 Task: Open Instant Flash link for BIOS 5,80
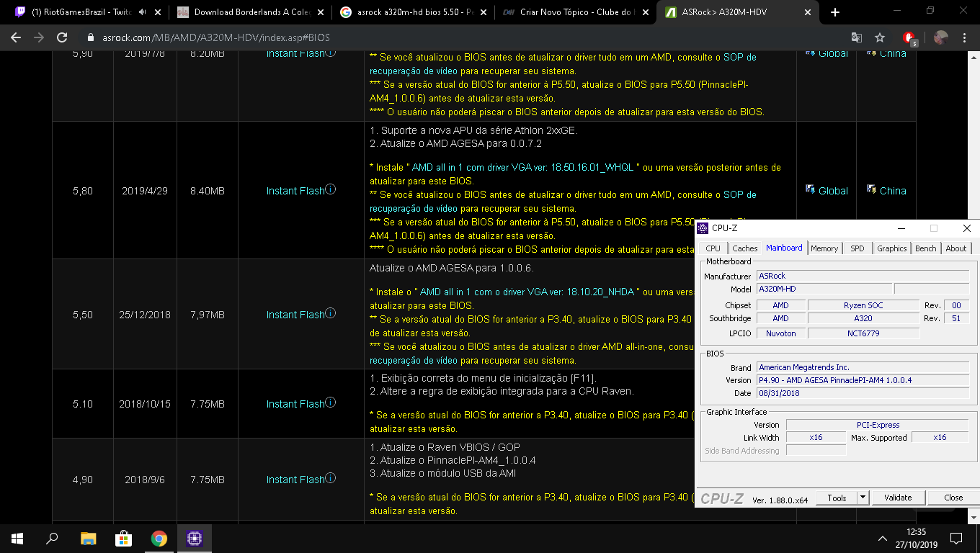(x=295, y=191)
